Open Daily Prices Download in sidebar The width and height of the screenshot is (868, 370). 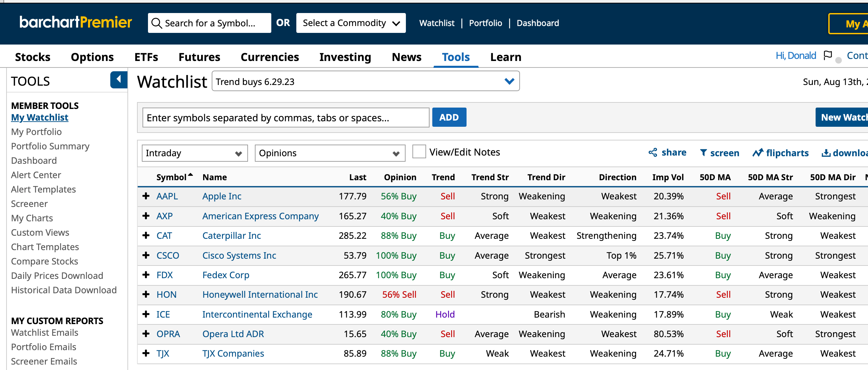tap(57, 275)
